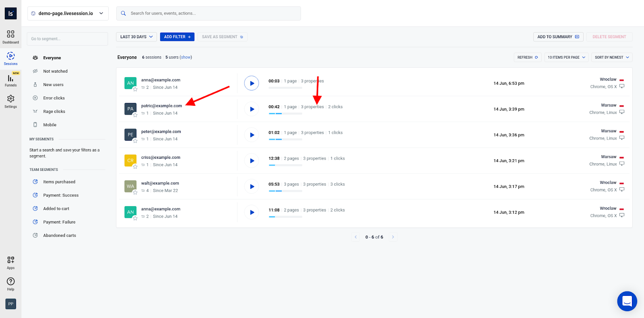Select the Everyone segment
Image resolution: width=644 pixels, height=318 pixels.
pos(52,58)
